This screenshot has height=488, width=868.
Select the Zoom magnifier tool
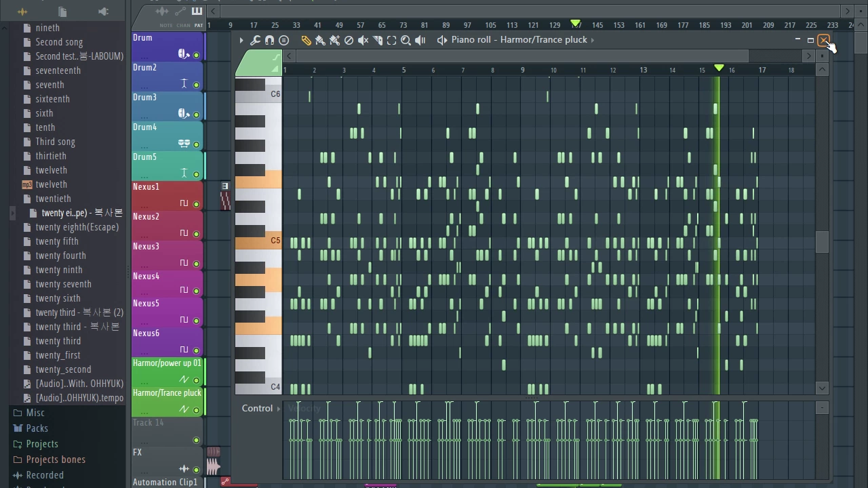406,41
